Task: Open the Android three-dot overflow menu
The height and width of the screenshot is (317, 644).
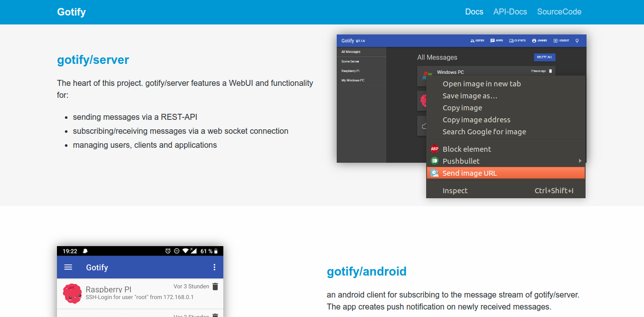Action: point(214,267)
